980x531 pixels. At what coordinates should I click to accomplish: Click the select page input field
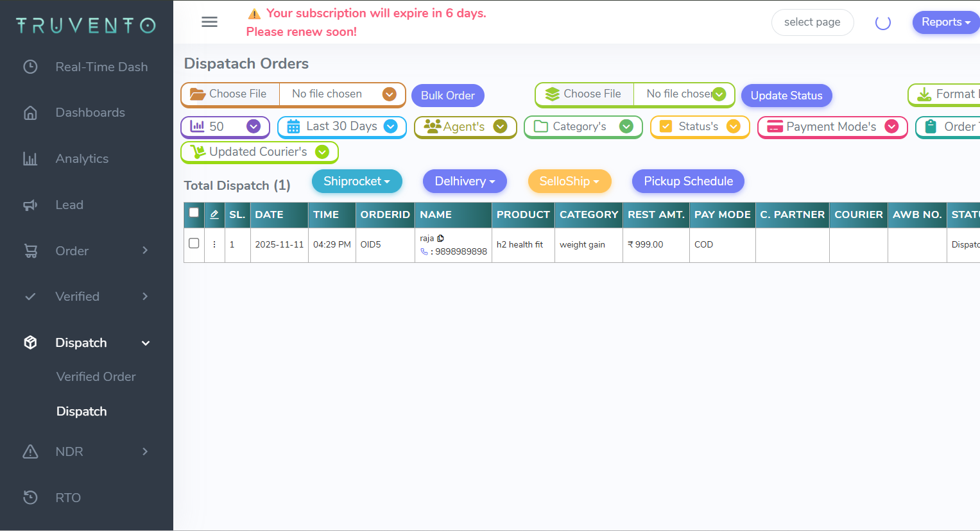tap(812, 22)
